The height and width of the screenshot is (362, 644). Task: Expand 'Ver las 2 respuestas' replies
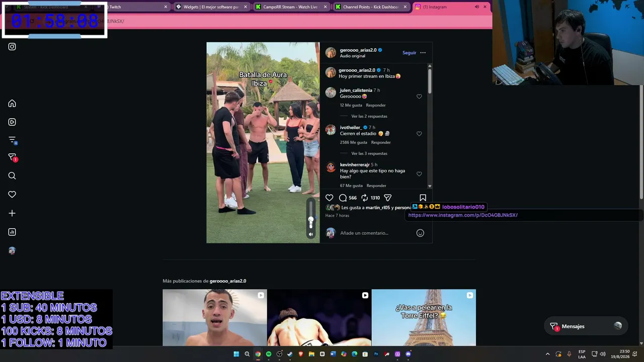369,116
